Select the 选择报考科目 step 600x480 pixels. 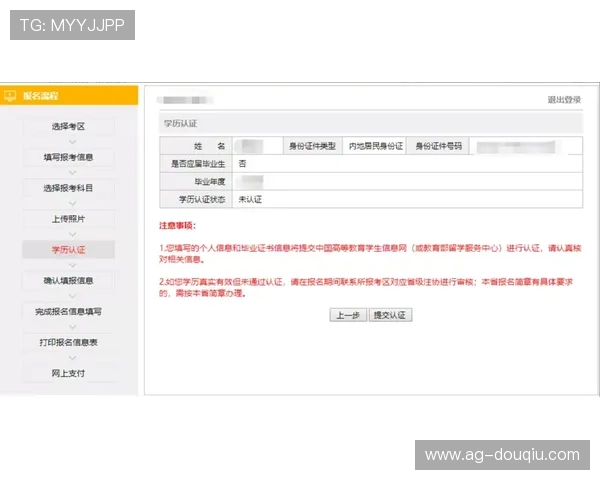(68, 188)
